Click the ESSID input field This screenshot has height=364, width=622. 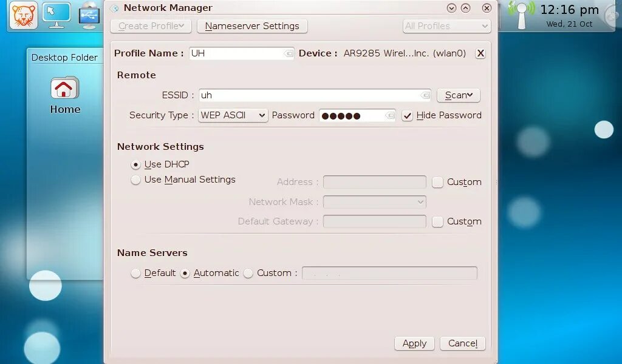tap(315, 95)
